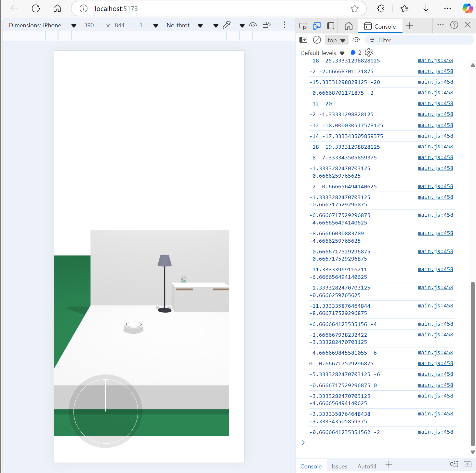
Task: Open main.js:458 link for '-0.6666641235351562 -2'
Action: pos(435,432)
